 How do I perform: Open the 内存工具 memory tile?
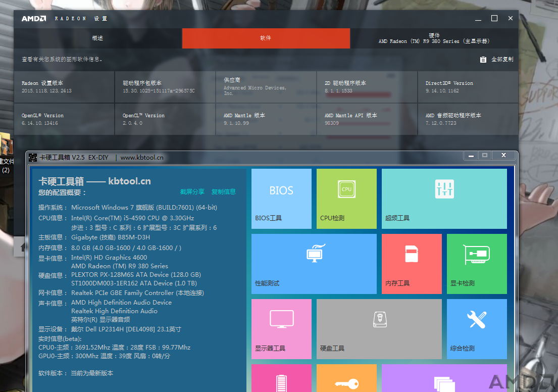tap(412, 264)
